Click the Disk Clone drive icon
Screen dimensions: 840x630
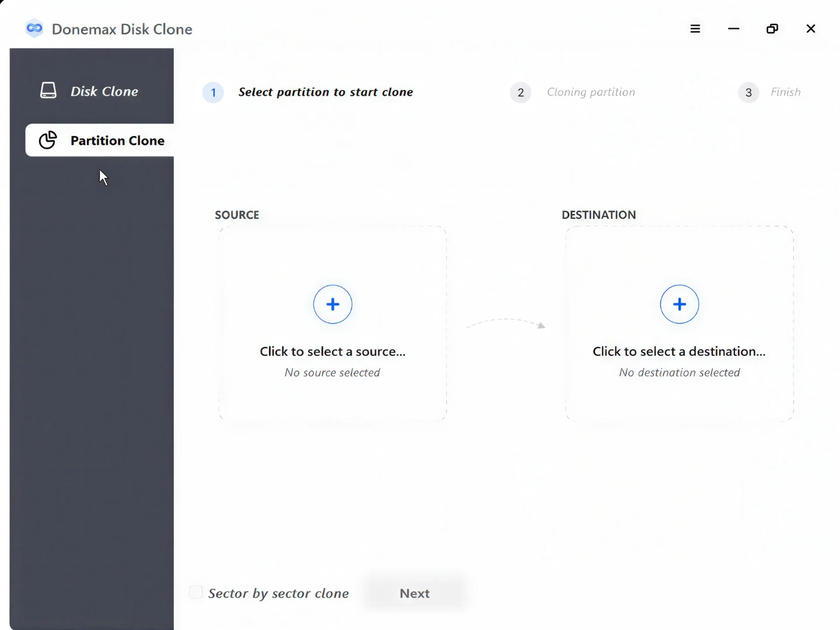[48, 90]
